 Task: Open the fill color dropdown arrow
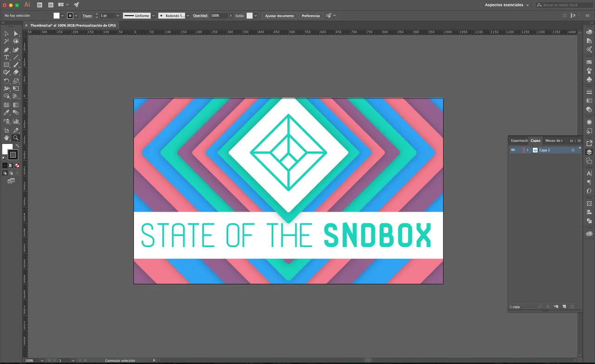[x=62, y=16]
